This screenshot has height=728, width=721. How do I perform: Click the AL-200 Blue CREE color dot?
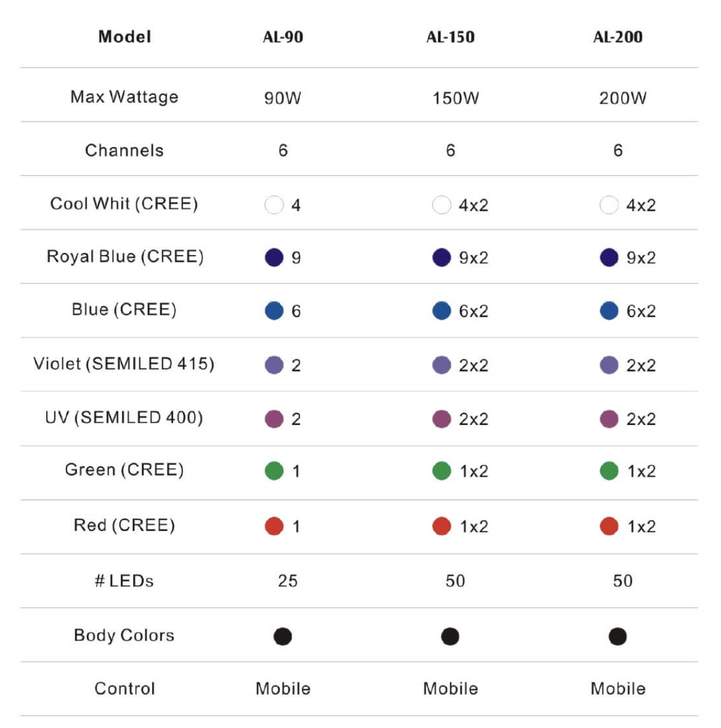609,311
